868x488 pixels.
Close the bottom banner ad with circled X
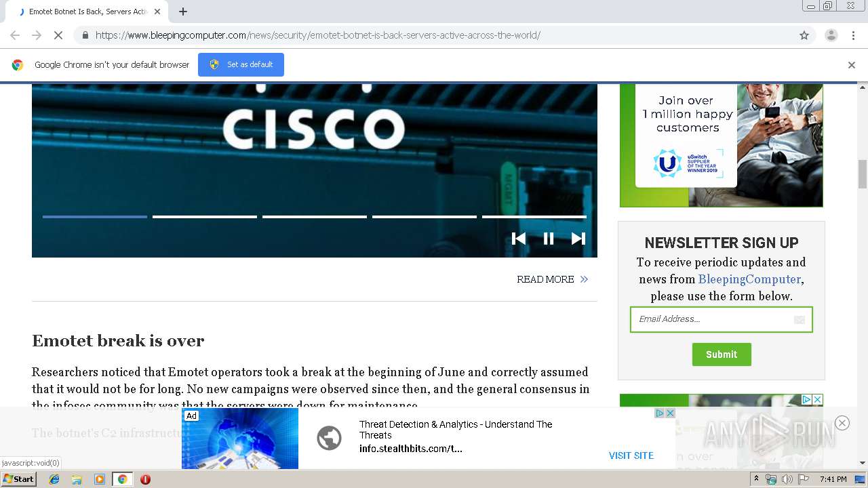[x=842, y=423]
